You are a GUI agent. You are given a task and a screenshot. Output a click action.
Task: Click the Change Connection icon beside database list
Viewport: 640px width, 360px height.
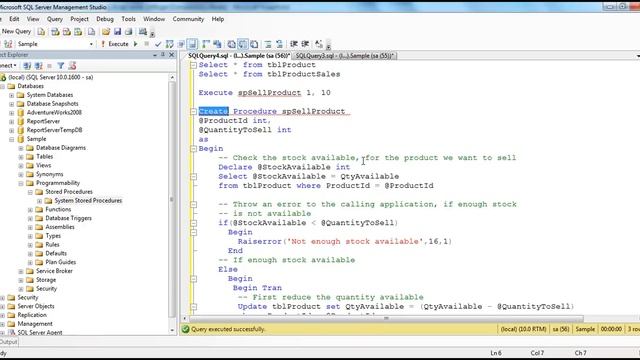[8, 44]
